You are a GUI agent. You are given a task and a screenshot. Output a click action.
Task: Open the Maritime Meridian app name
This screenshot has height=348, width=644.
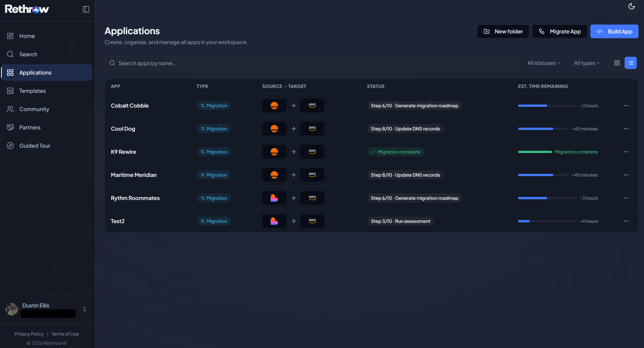point(134,175)
